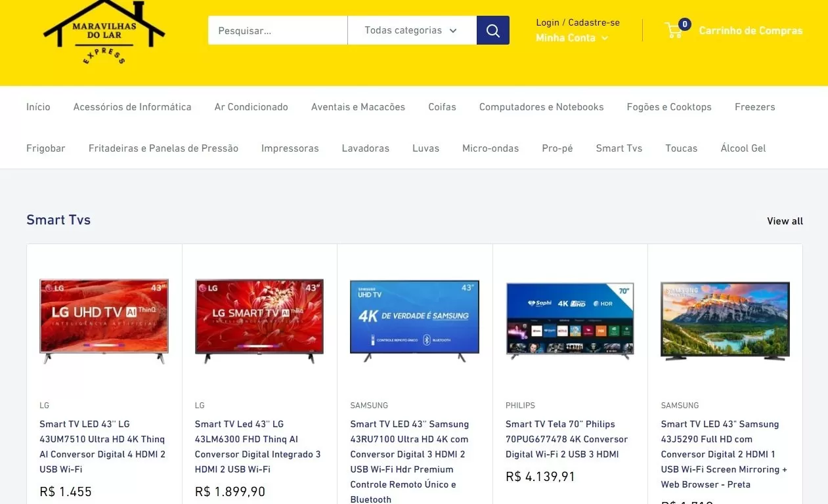Screen dimensions: 828x504
Task: Open Micro-ondas category
Action: tap(490, 148)
